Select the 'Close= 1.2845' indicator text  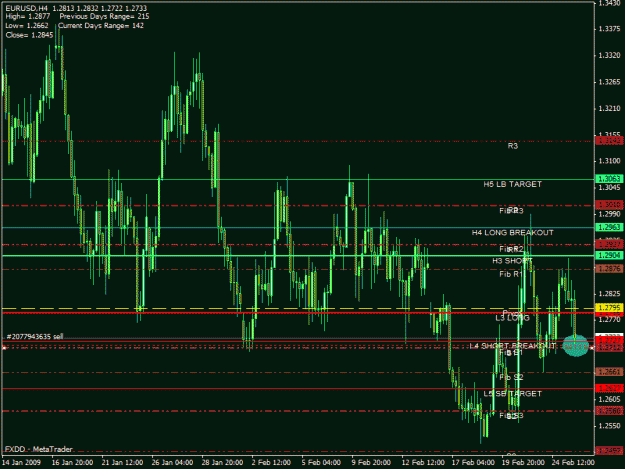coord(29,35)
